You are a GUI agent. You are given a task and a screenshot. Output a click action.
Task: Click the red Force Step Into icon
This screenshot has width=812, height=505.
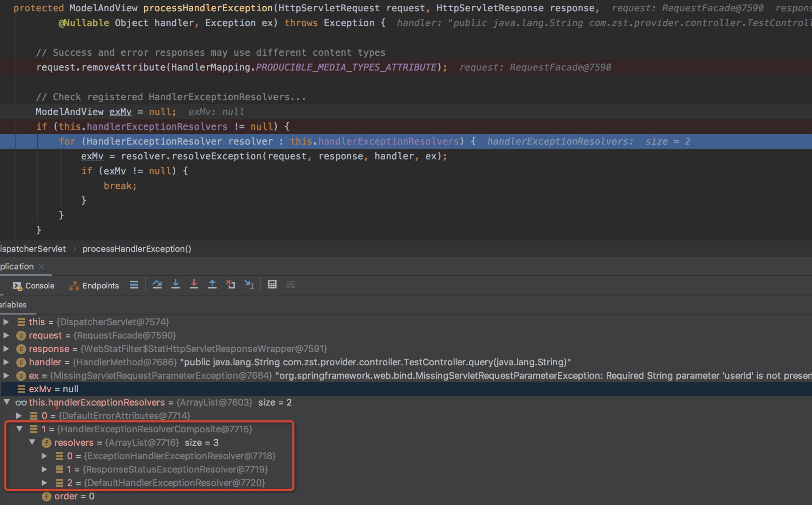click(x=194, y=284)
